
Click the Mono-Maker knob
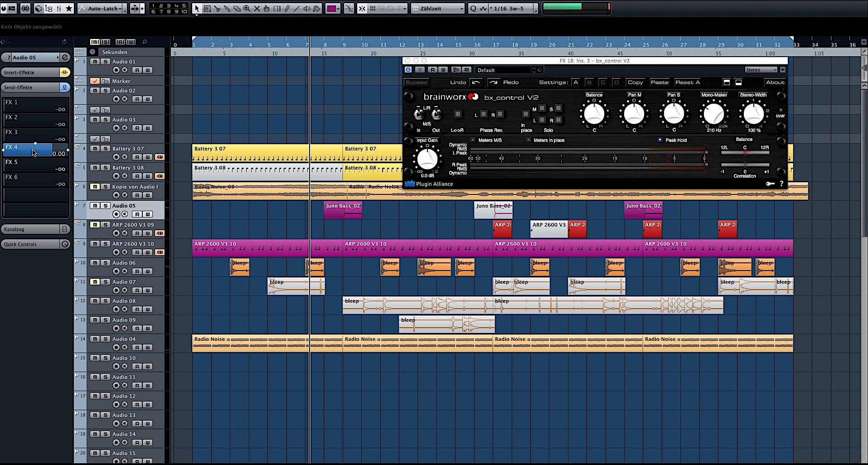(x=714, y=113)
